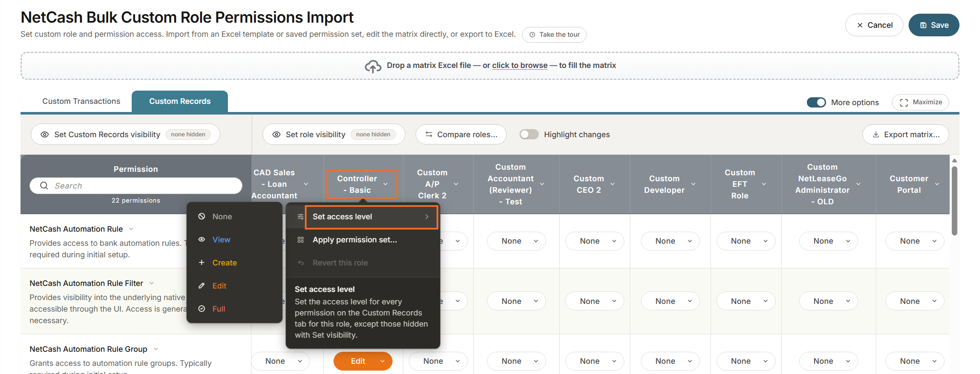This screenshot has height=374, width=980.
Task: Toggle the Highlight changes switch
Action: pos(529,135)
